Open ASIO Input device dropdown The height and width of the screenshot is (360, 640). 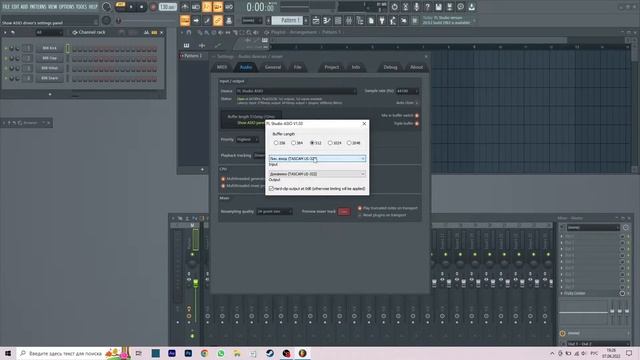pyautogui.click(x=317, y=158)
